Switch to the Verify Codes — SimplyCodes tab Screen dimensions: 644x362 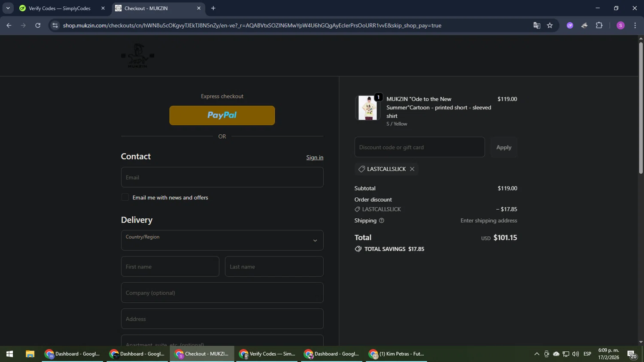pos(59,8)
